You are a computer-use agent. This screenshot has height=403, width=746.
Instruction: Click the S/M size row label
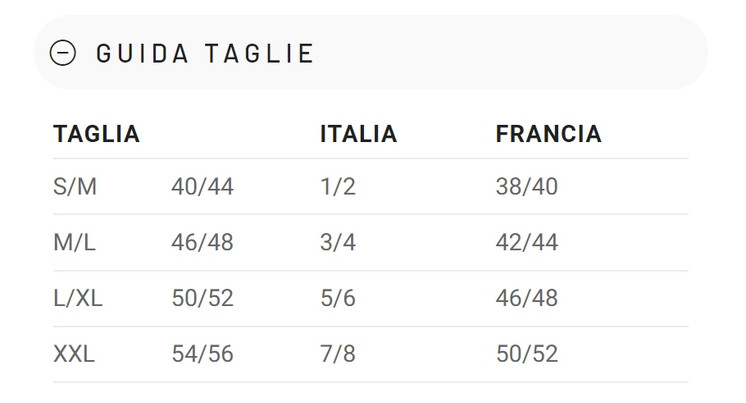[75, 187]
